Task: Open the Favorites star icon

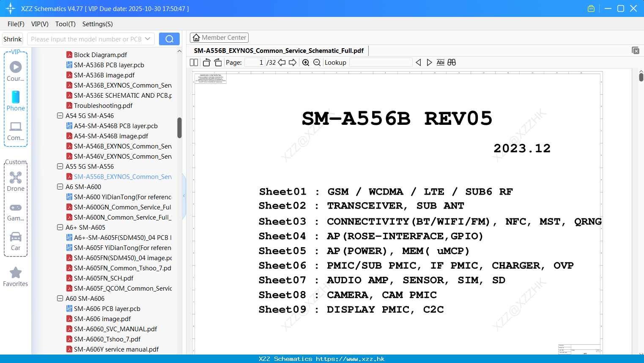Action: 16,272
